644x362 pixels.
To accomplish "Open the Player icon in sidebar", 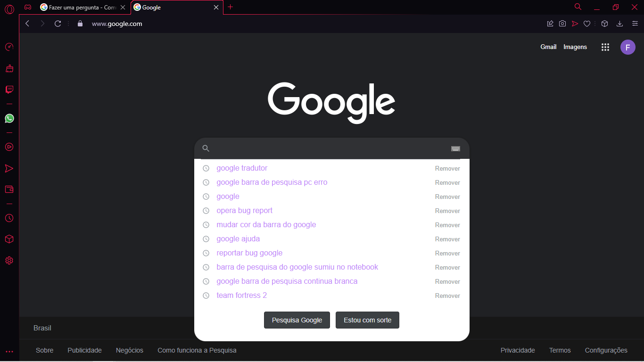I will pyautogui.click(x=9, y=147).
